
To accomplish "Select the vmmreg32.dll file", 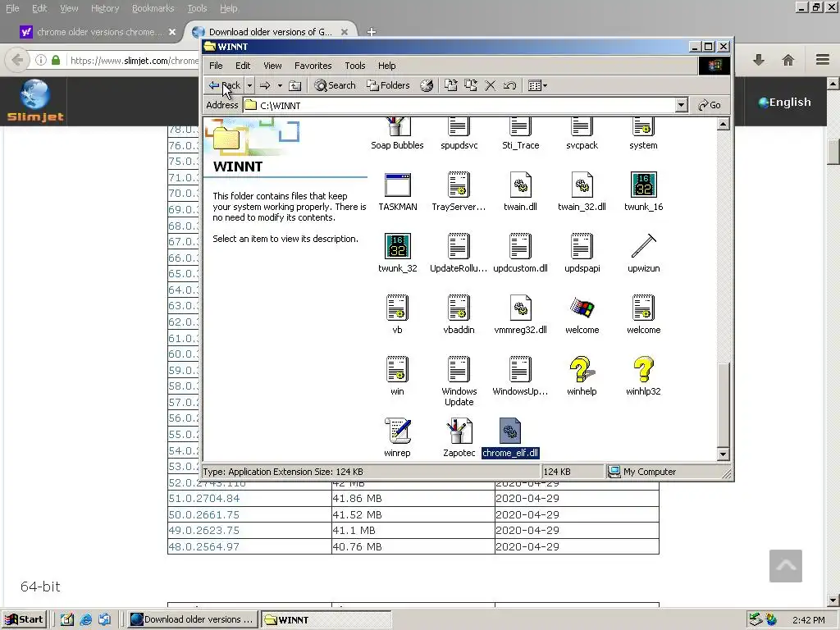I will coord(520,315).
